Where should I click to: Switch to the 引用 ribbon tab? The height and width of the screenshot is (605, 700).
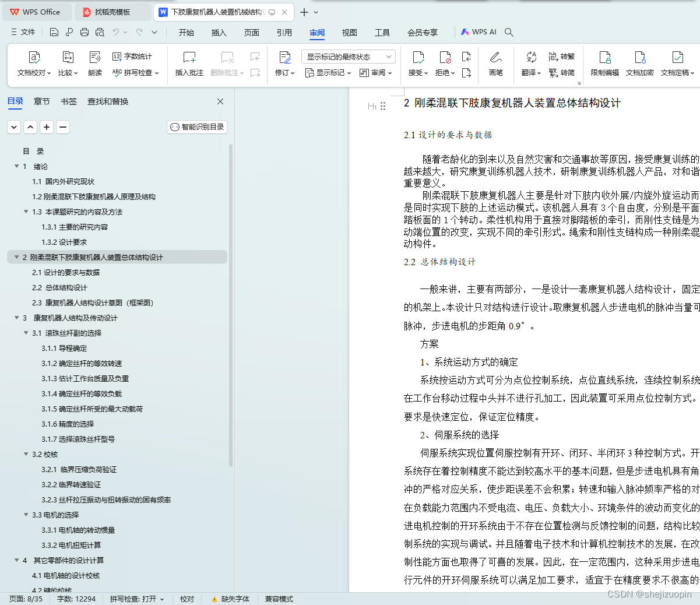pos(284,33)
